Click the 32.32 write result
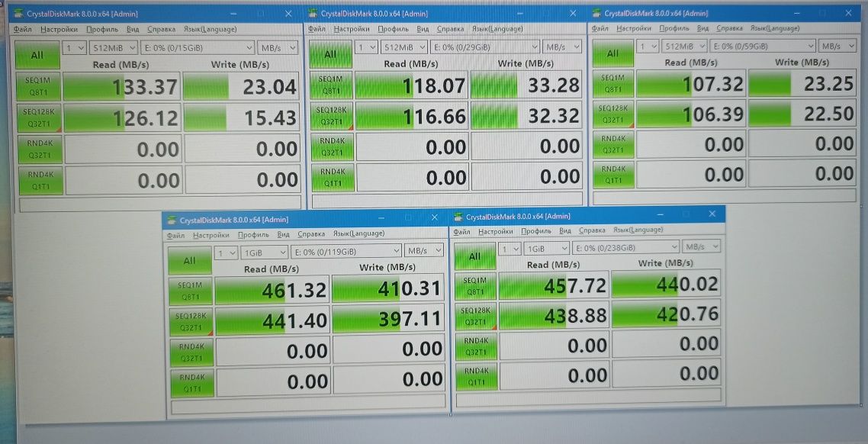 (x=526, y=116)
